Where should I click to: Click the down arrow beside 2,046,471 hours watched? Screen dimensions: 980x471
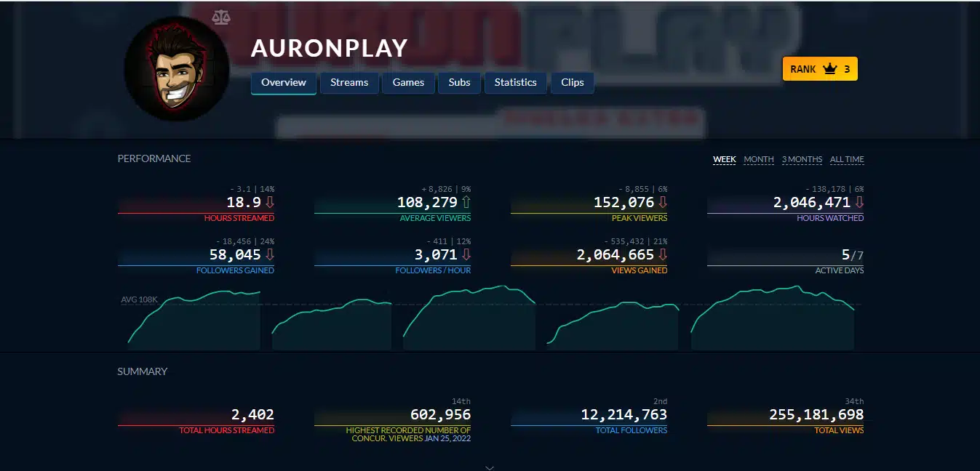(x=859, y=202)
